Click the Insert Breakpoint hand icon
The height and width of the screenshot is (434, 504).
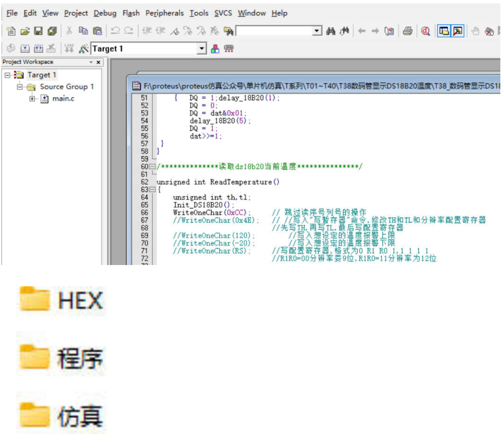coord(475,31)
